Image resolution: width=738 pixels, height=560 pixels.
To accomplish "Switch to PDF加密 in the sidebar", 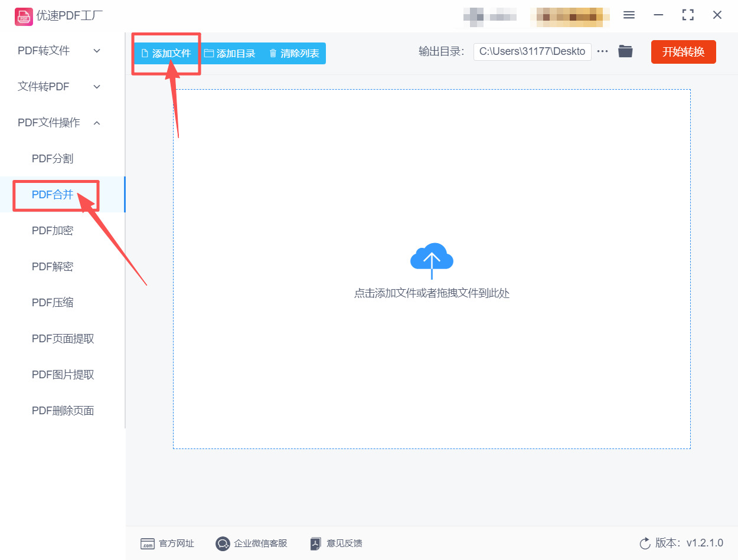I will click(x=53, y=230).
